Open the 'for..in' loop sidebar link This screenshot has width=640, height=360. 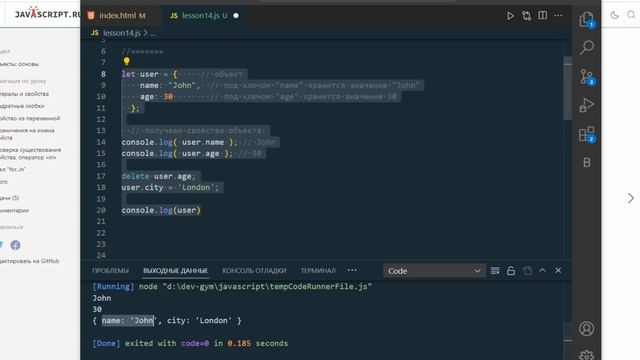pyautogui.click(x=13, y=169)
